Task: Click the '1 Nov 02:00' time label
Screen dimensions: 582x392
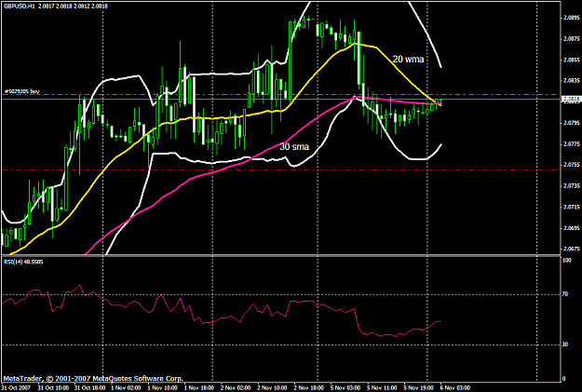Action: (127, 388)
